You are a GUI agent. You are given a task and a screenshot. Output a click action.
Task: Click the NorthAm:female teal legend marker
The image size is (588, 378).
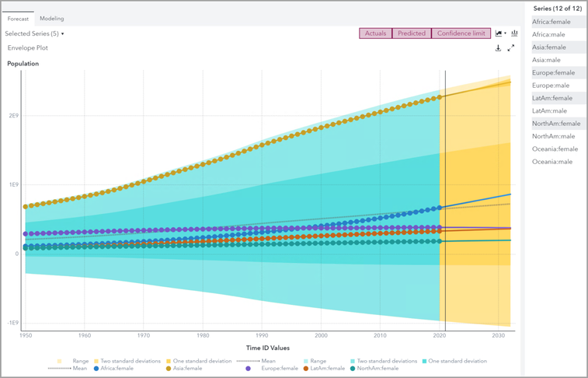(352, 369)
